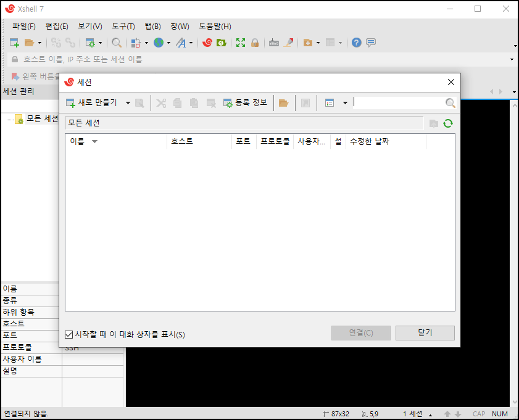Uncheck 시작할 때 이 대화 상자를 표시 checkbox
519x420 pixels.
tap(69, 335)
